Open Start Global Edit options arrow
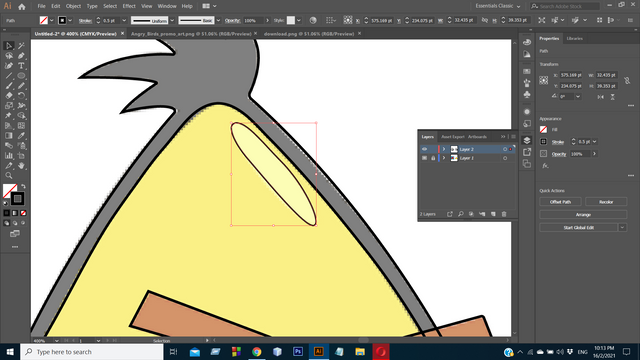Viewport: 640px width, 360px height. point(622,227)
